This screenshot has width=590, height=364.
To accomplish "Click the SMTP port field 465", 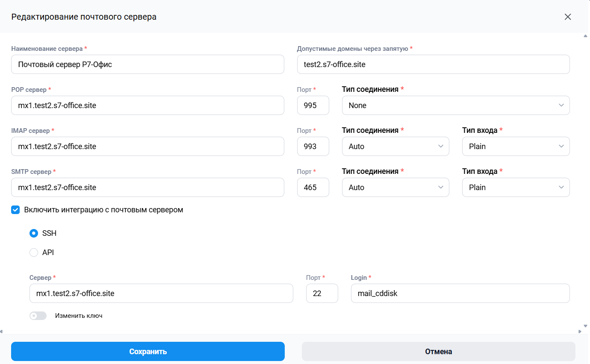I will pos(313,188).
